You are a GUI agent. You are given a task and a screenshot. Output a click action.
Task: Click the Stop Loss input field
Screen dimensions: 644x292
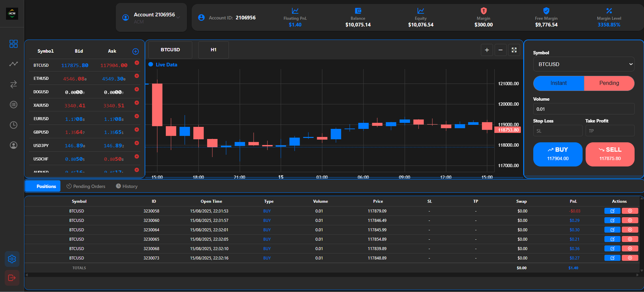(557, 131)
